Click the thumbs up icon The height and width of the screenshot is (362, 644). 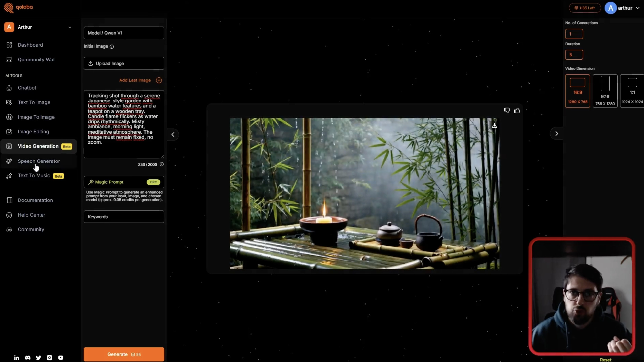tap(517, 110)
